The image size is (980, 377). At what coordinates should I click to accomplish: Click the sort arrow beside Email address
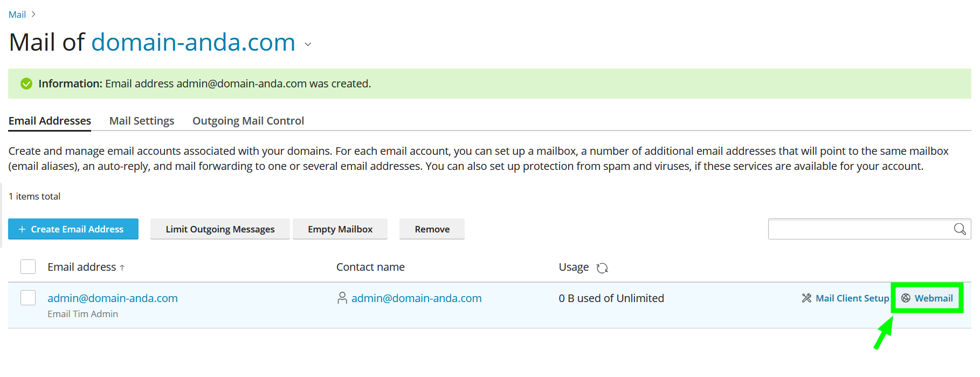[x=122, y=268]
